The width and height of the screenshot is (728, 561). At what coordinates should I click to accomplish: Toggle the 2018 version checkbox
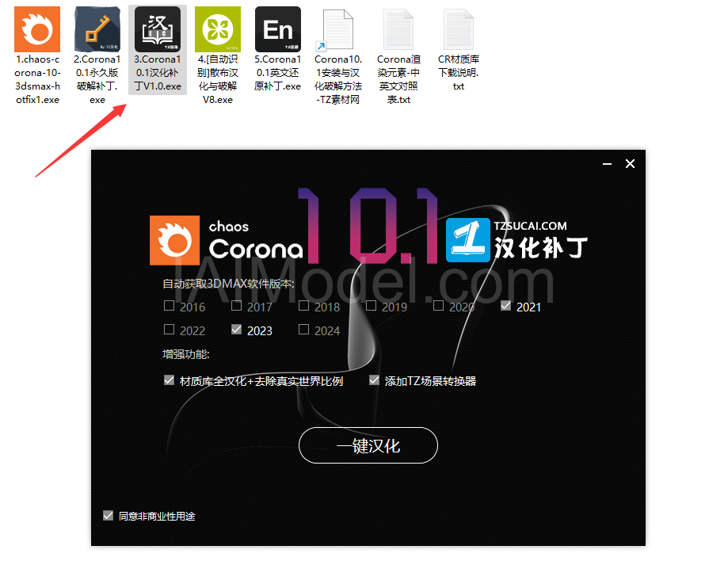point(303,306)
